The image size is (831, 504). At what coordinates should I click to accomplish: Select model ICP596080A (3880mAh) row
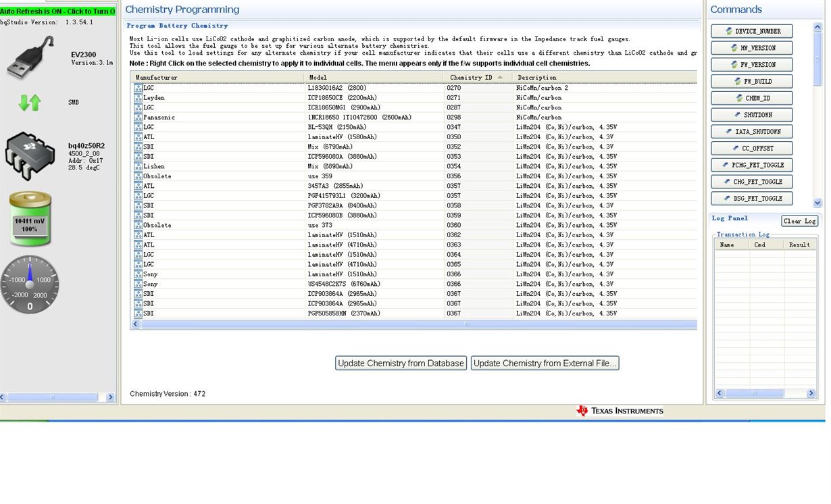(414, 156)
